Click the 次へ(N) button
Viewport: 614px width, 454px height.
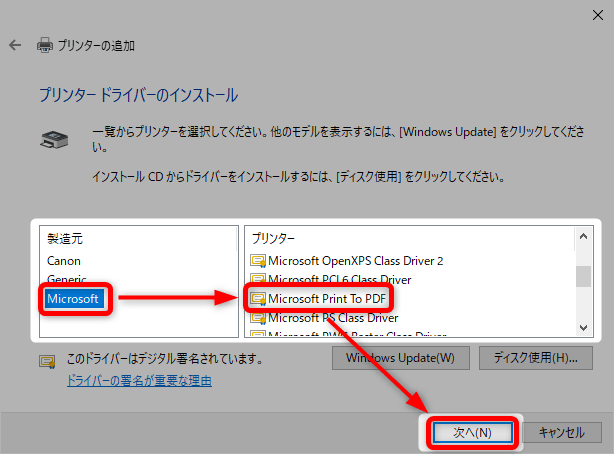pyautogui.click(x=473, y=432)
